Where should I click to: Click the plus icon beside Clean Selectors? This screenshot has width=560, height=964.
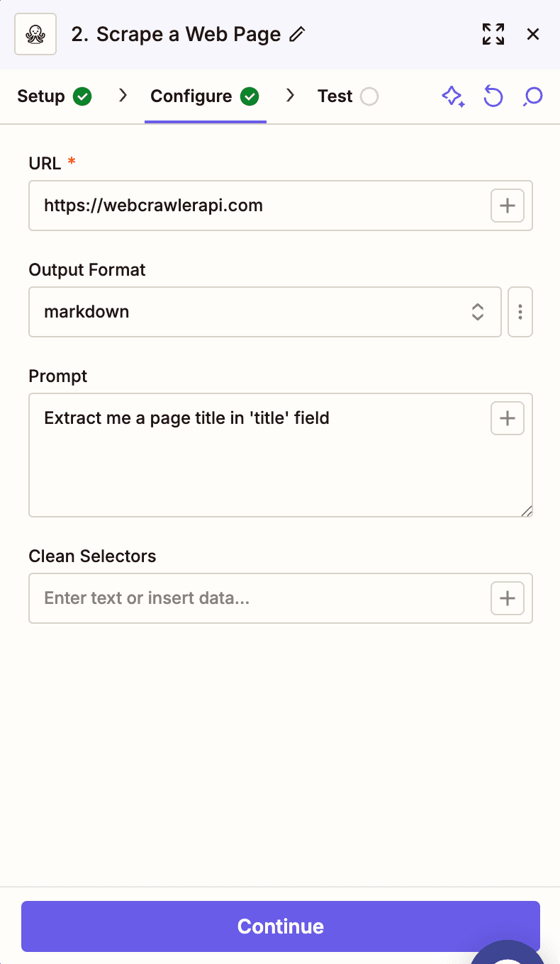point(507,598)
